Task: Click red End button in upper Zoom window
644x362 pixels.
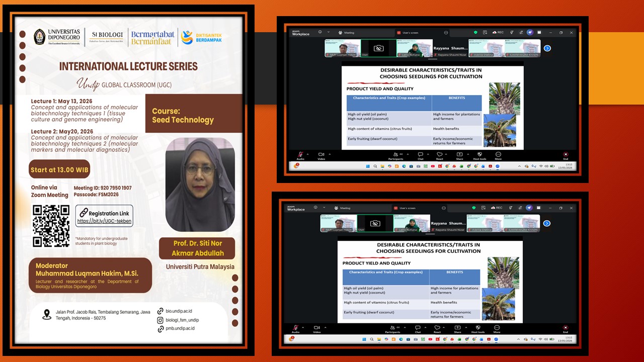Action: 566,154
